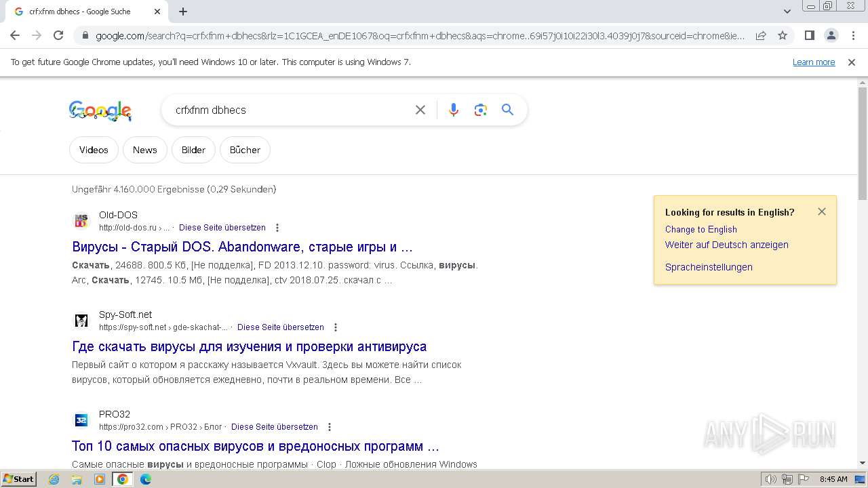
Task: Open the Old-DOS site favicon
Action: coord(81,221)
